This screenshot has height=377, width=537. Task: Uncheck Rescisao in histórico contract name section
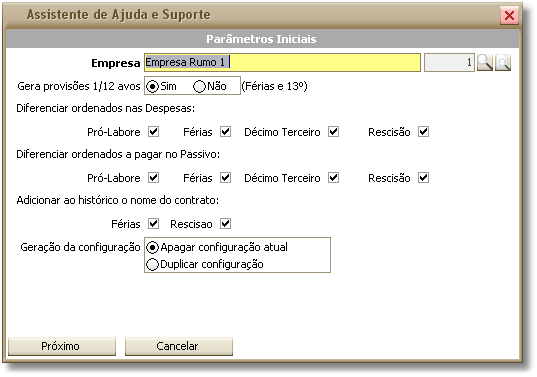click(225, 224)
